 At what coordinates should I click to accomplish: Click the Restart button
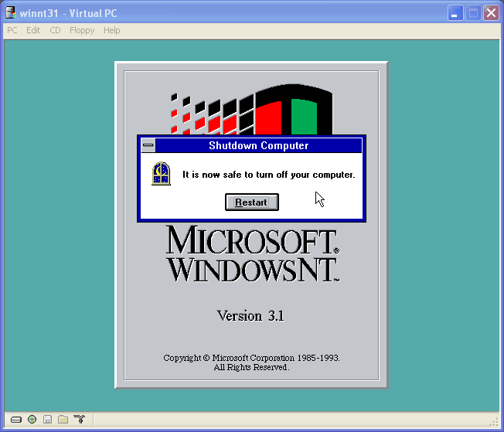point(252,202)
